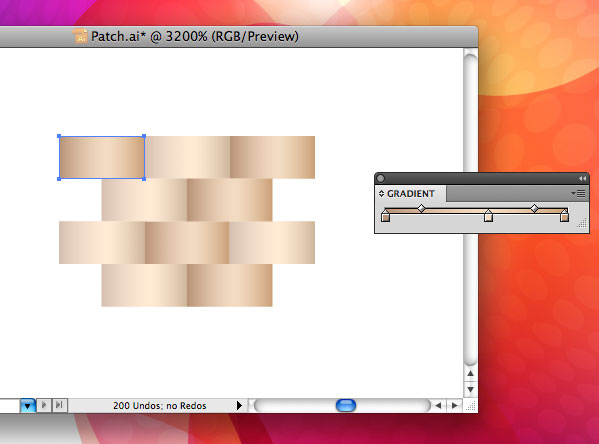Jump to last artboard button
The height and width of the screenshot is (444, 599).
click(x=59, y=405)
